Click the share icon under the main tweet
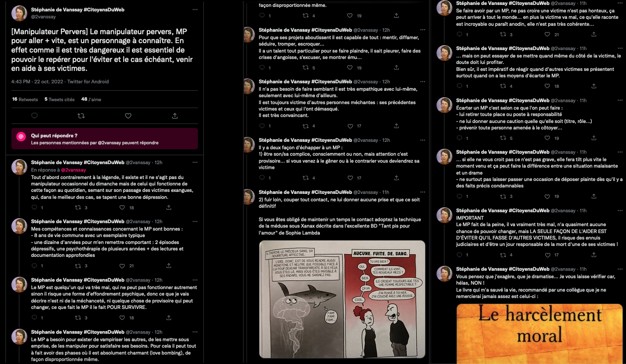 (175, 116)
